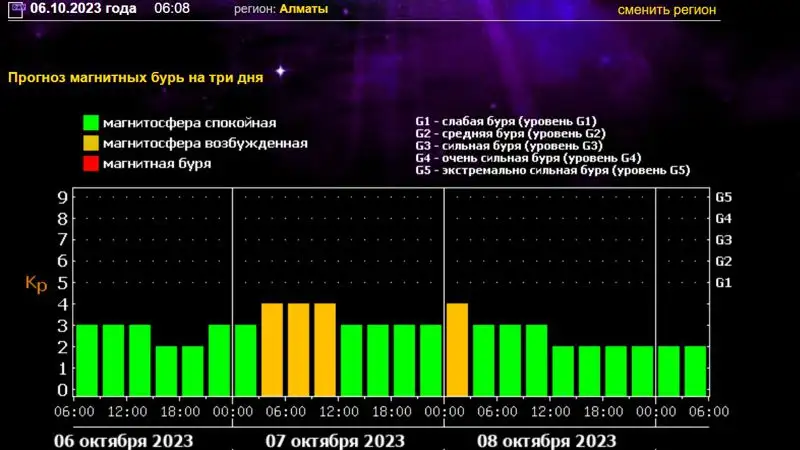Click the time display 06:08
800x450 pixels.
[173, 9]
